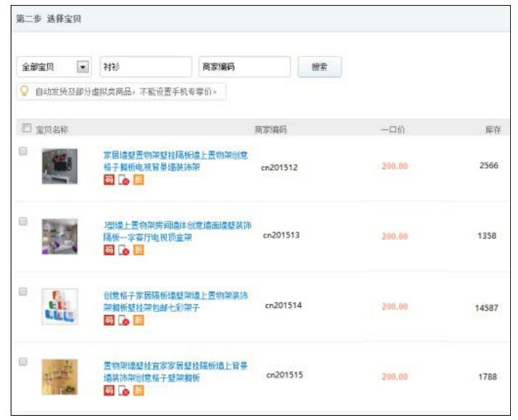The image size is (518, 420).
Task: Toggle the select-all checkbox beside 宝贝名称
Action: tap(26, 128)
